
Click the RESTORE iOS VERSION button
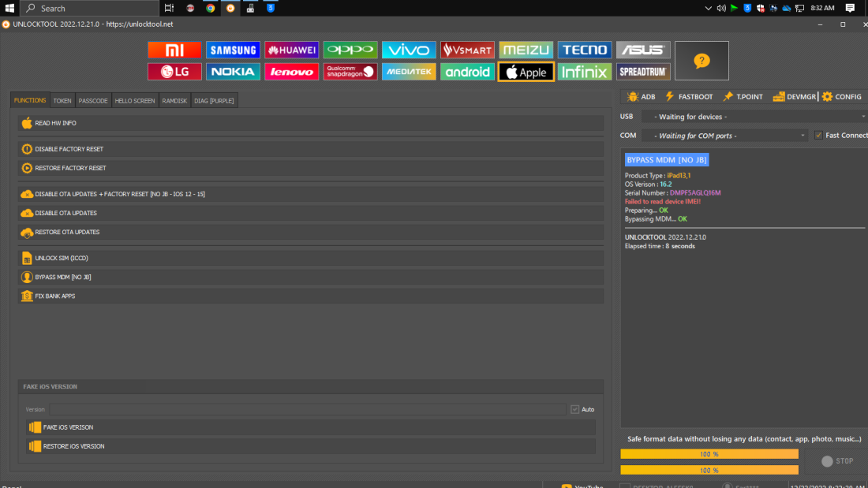(x=311, y=446)
